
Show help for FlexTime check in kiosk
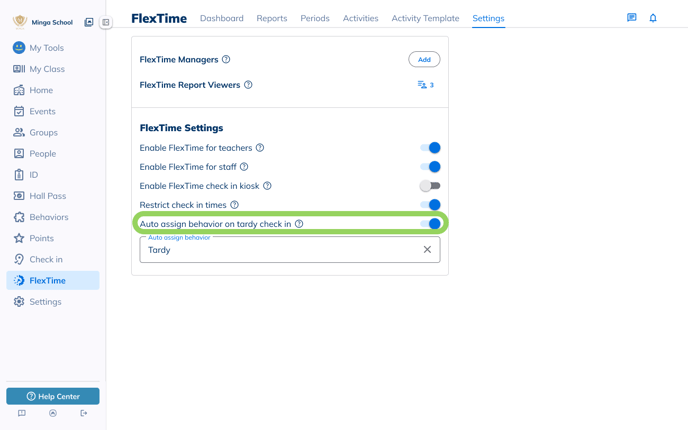267,186
